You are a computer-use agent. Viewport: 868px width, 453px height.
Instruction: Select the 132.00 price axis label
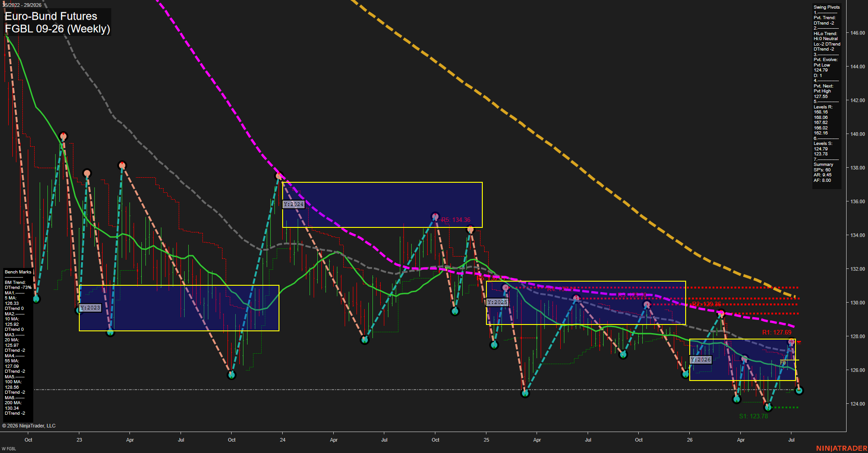tap(858, 269)
